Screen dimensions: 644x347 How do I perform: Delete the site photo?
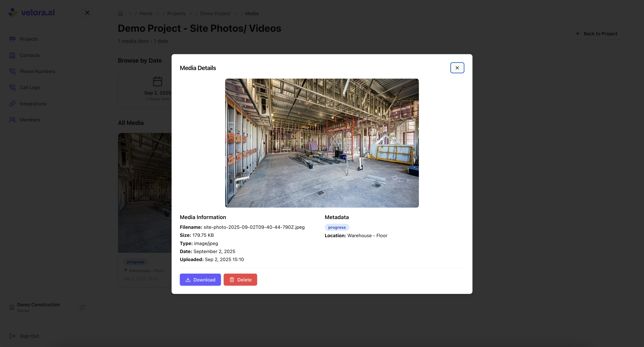240,279
